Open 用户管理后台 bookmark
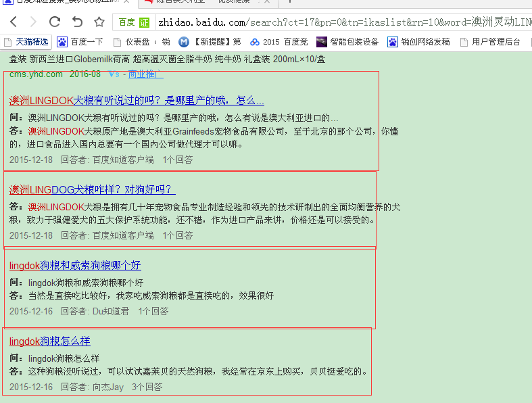This screenshot has height=403, width=532. pyautogui.click(x=490, y=42)
